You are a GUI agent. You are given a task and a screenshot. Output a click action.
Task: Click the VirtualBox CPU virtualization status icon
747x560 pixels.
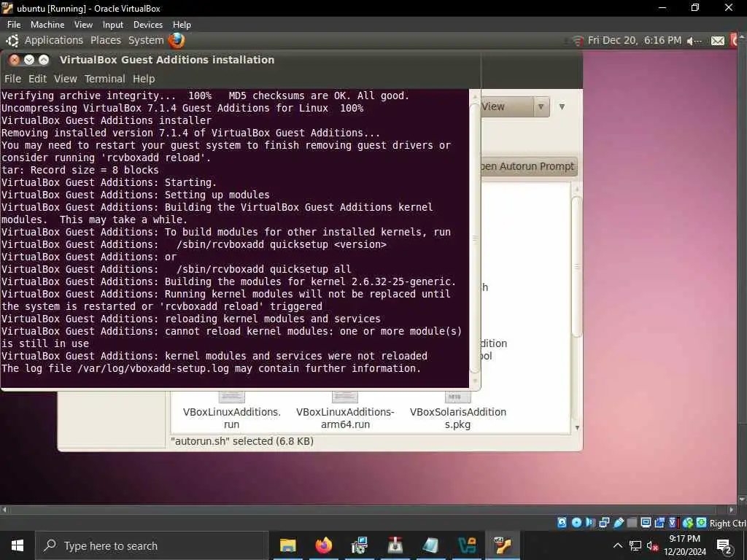673,523
